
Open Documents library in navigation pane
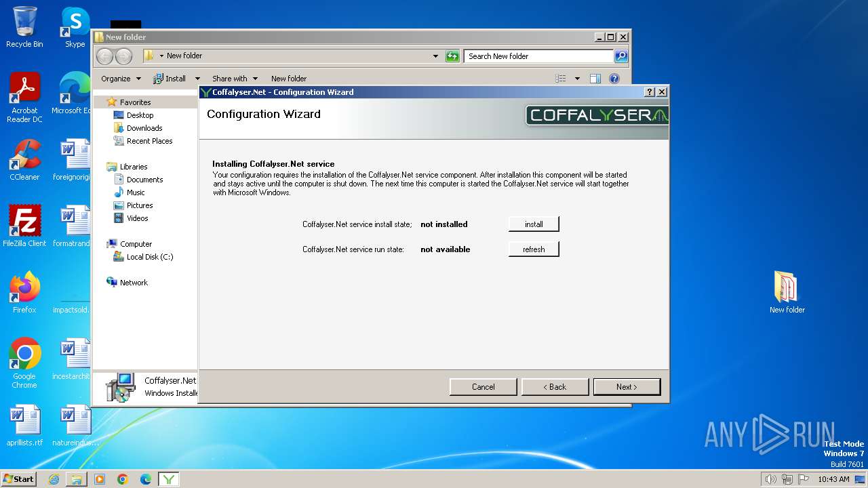click(144, 180)
